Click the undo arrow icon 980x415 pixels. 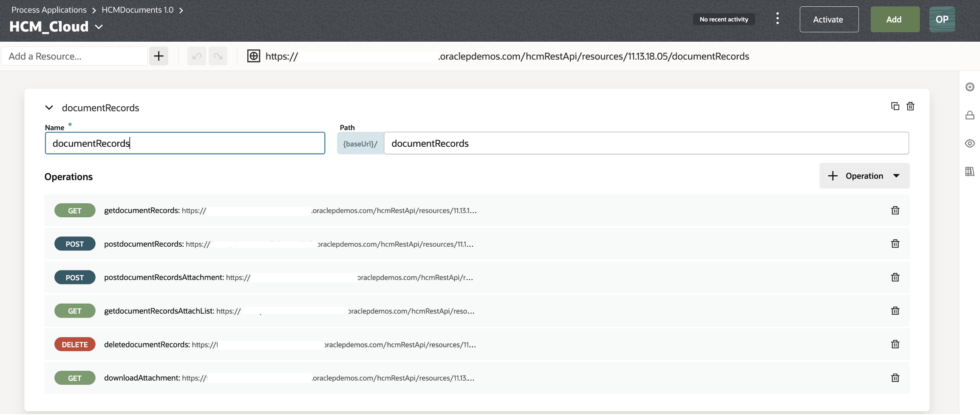point(197,56)
